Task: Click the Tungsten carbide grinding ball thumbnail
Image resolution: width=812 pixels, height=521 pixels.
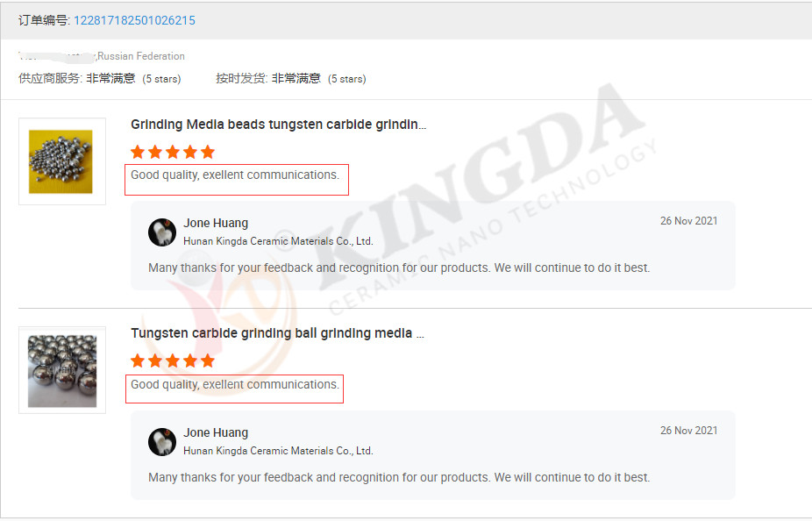Action: coord(61,370)
